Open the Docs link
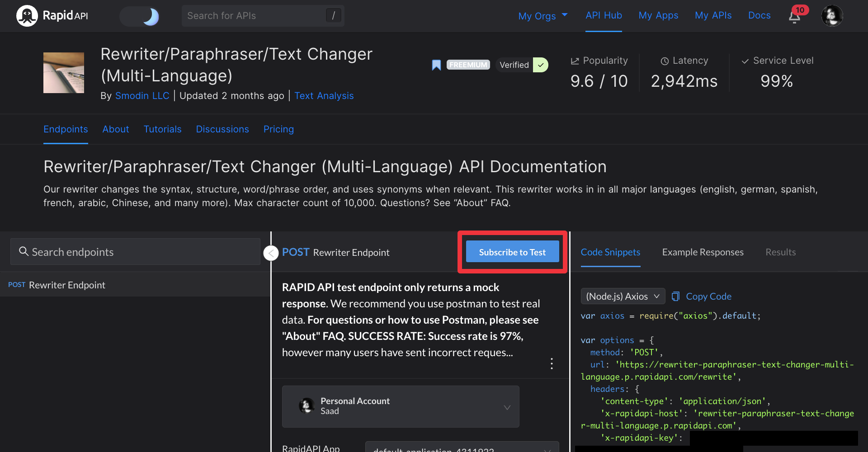Image resolution: width=868 pixels, height=452 pixels. (x=759, y=15)
